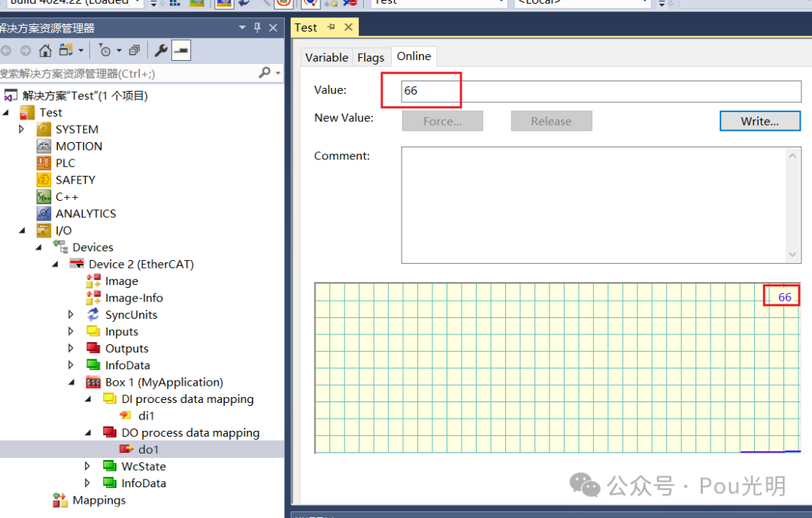The height and width of the screenshot is (518, 812).
Task: Select the Image-Info item
Action: pyautogui.click(x=134, y=298)
